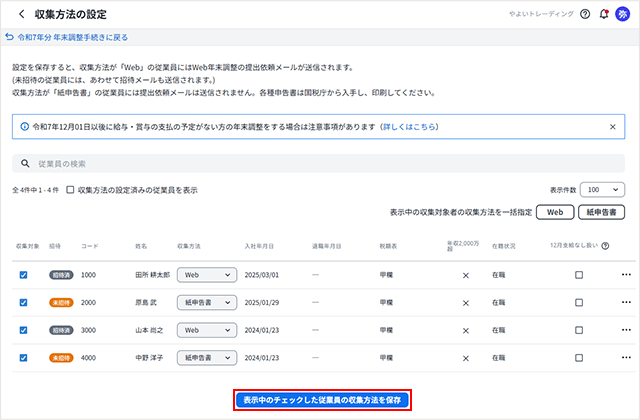The width and height of the screenshot is (640, 420).
Task: Set all to Web with bulk button
Action: tap(554, 212)
